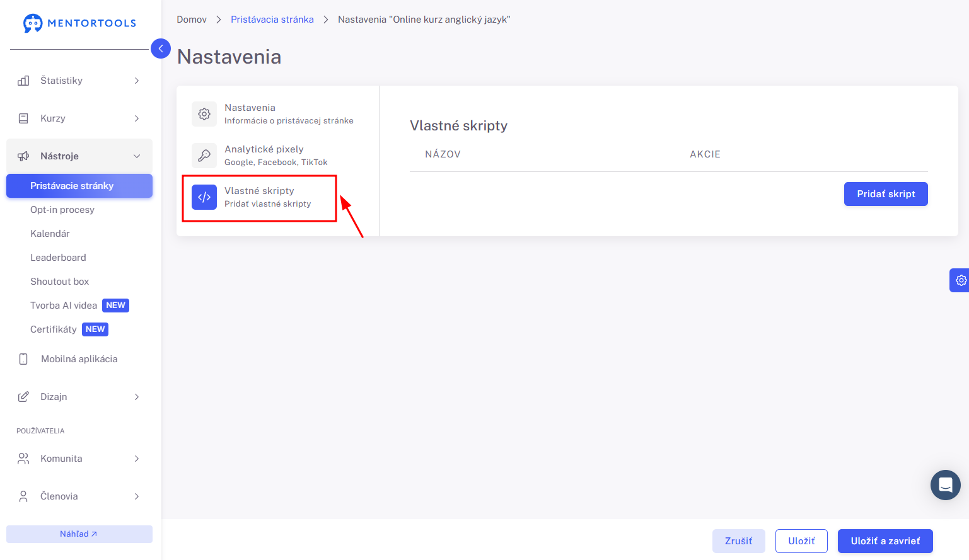This screenshot has width=969, height=560.
Task: Click the MentorTools logo icon
Action: coord(33,23)
